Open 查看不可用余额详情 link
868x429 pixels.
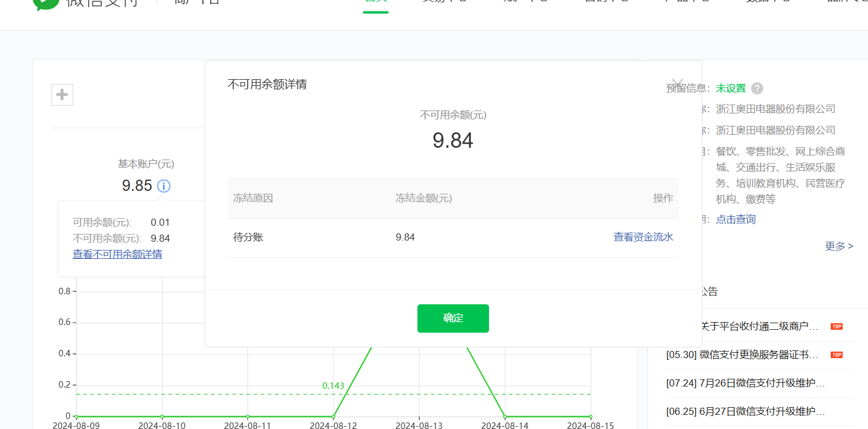click(x=117, y=254)
